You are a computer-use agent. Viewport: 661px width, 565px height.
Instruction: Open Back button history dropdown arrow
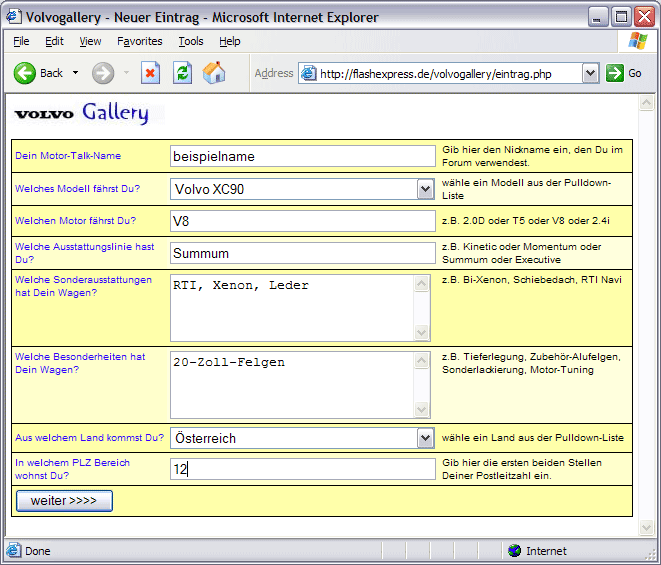click(x=75, y=73)
